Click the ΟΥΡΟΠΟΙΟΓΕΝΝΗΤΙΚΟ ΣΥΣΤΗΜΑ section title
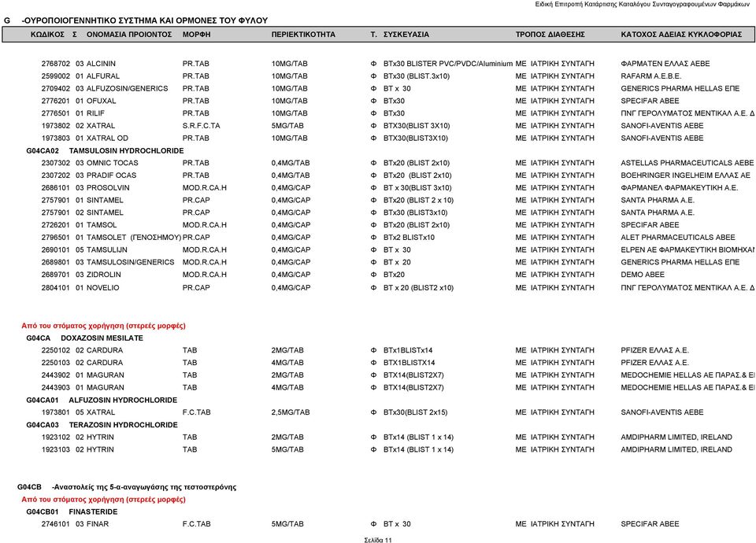The width and height of the screenshot is (756, 543). coord(145,20)
